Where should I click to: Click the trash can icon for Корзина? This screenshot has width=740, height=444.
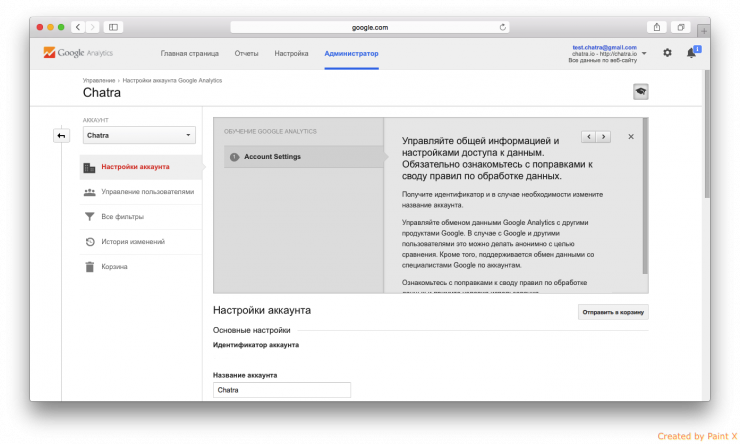[90, 267]
